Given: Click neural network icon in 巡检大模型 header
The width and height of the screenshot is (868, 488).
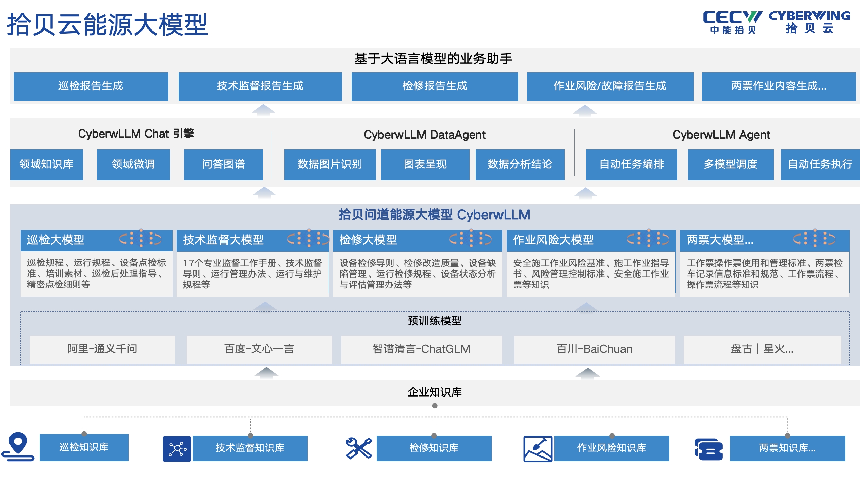Looking at the screenshot, I should tap(141, 239).
